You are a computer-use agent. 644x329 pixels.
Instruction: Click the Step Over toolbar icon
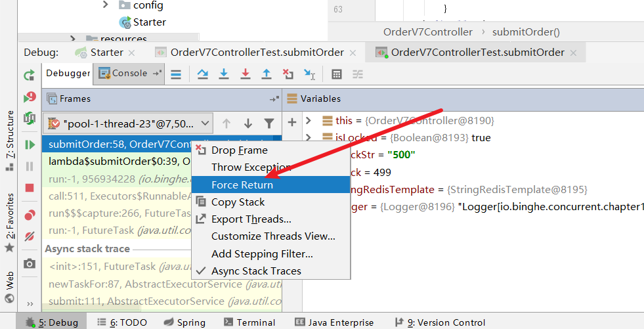(203, 74)
